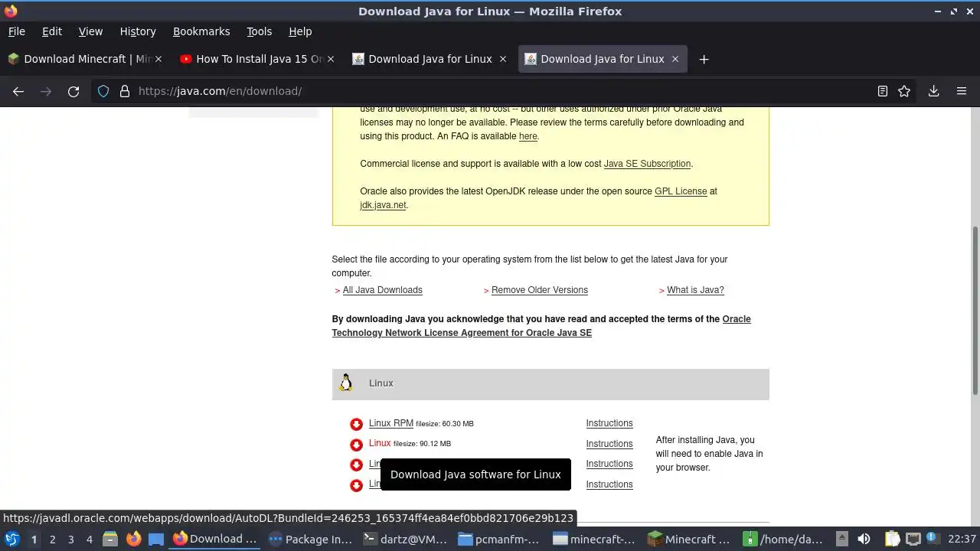Launch Firefox from taskbar quick launch icon

tap(133, 539)
